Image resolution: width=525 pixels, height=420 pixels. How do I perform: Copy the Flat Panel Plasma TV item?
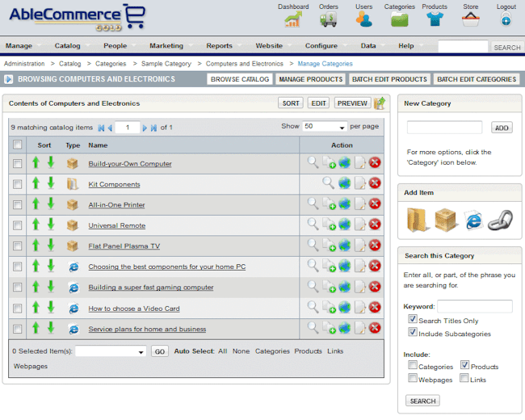click(329, 246)
